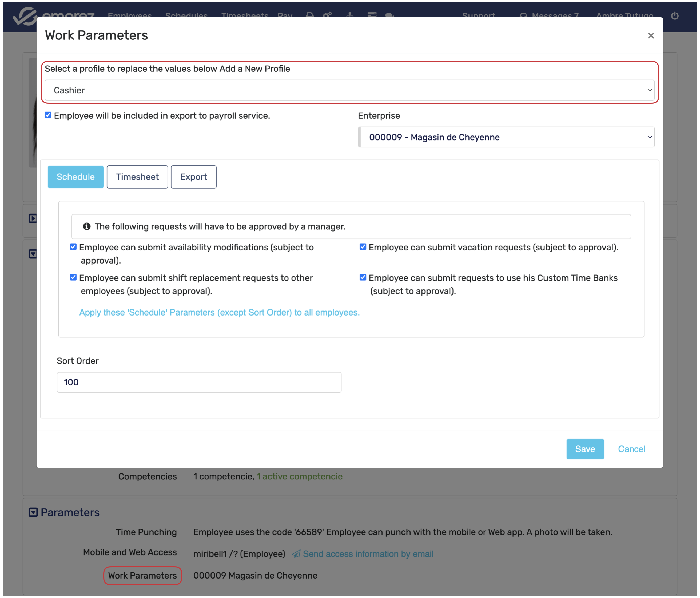Click the Cancel link

(x=631, y=449)
